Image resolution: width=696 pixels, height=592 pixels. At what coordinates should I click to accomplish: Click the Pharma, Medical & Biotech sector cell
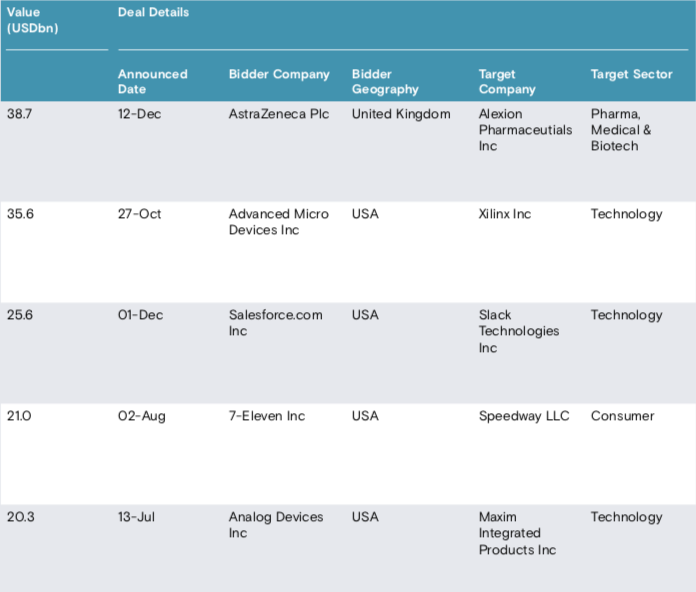pos(621,130)
